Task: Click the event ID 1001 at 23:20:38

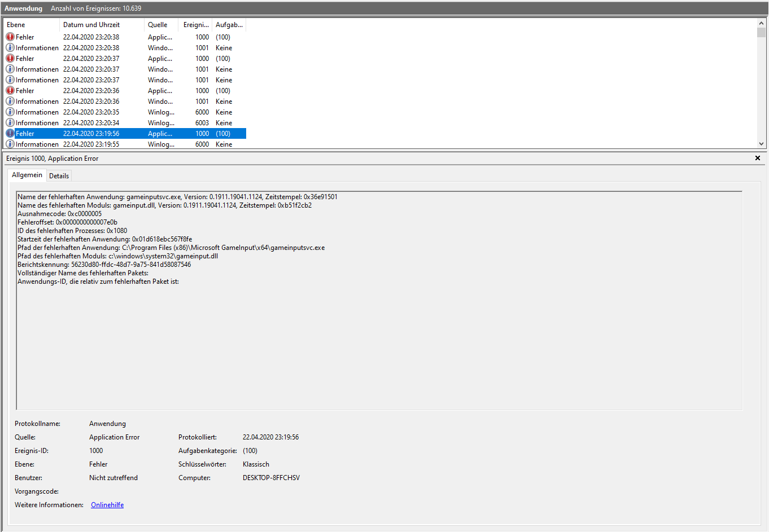Action: point(202,48)
